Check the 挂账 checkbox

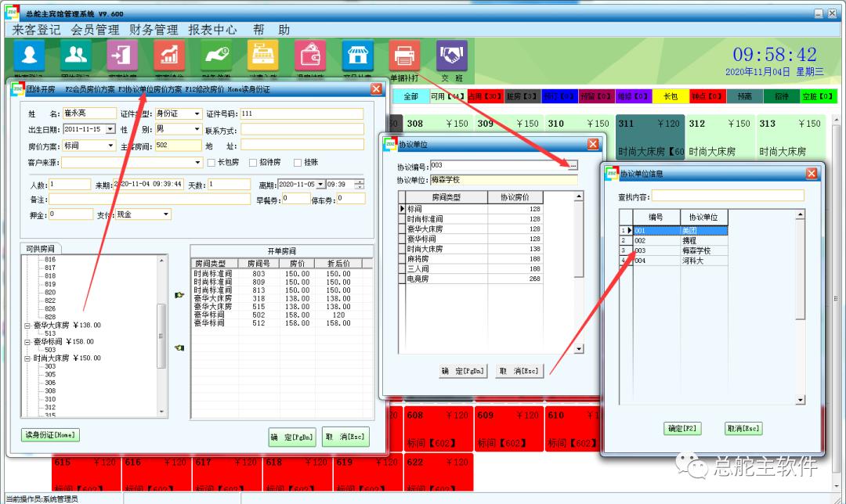pos(298,163)
